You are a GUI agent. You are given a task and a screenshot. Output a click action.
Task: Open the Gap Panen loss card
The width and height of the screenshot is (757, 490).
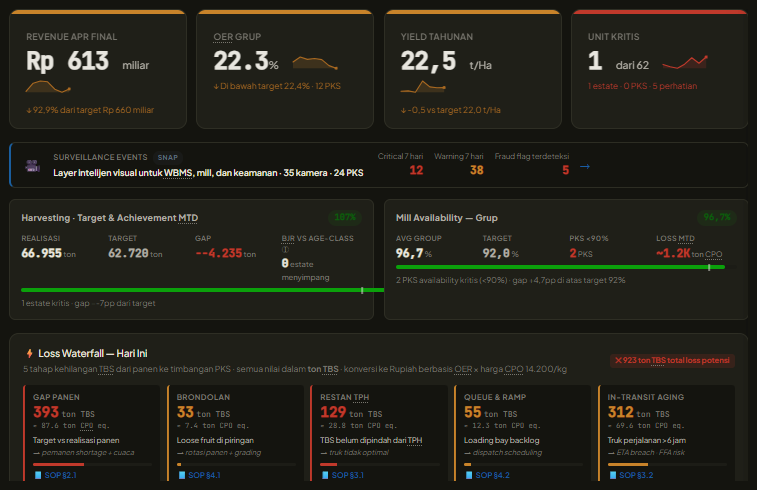pos(91,433)
